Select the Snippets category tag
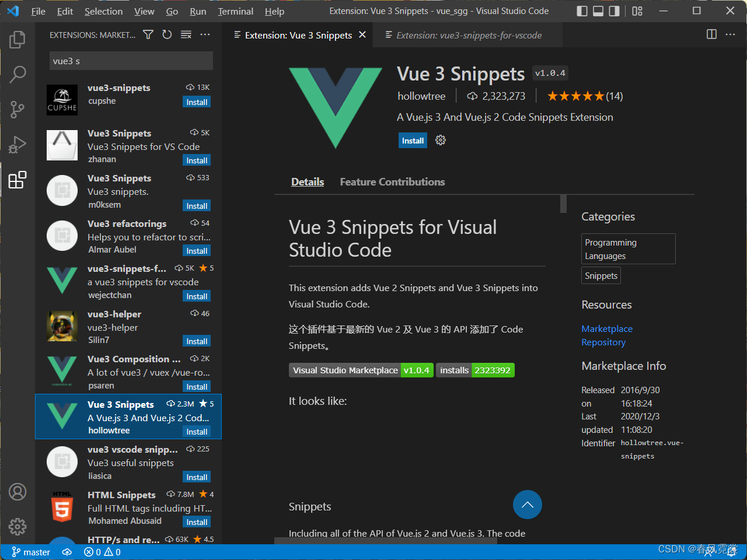Image resolution: width=747 pixels, height=560 pixels. pos(601,276)
